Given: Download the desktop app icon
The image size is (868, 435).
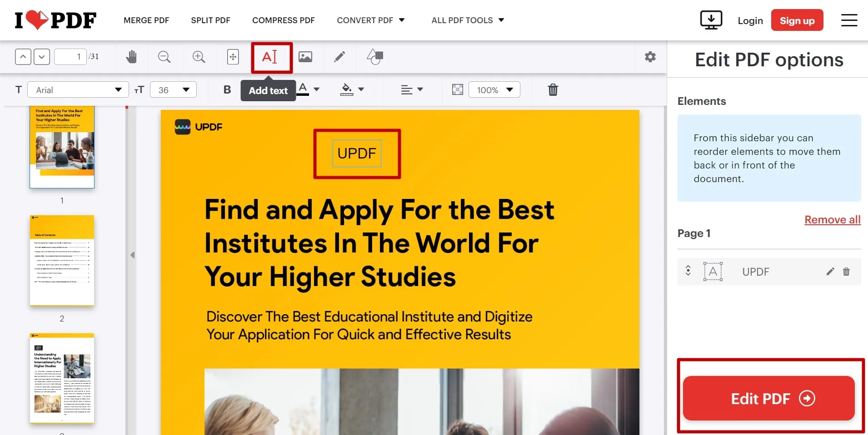Looking at the screenshot, I should point(711,20).
